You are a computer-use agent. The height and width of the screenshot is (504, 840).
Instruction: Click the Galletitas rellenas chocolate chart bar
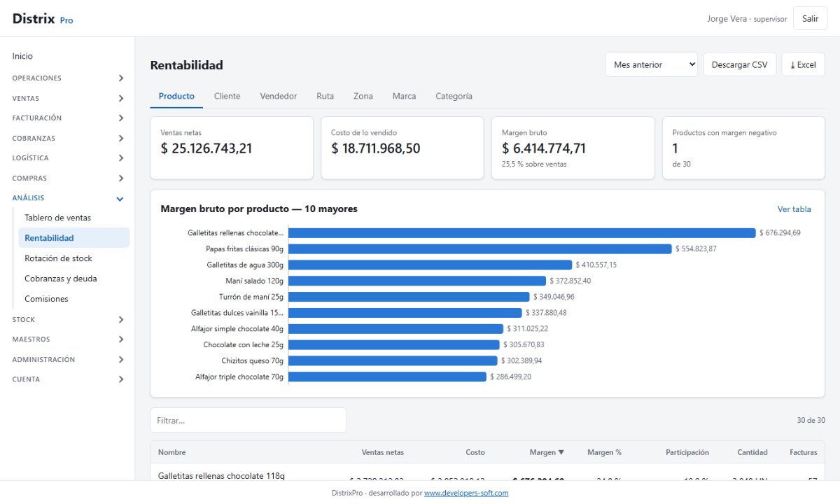[522, 233]
